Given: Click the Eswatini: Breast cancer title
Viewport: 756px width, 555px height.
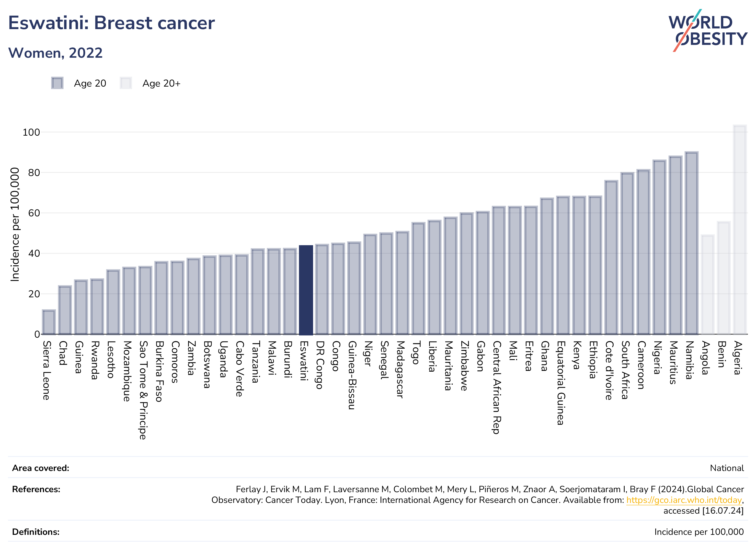Looking at the screenshot, I should pos(111,23).
